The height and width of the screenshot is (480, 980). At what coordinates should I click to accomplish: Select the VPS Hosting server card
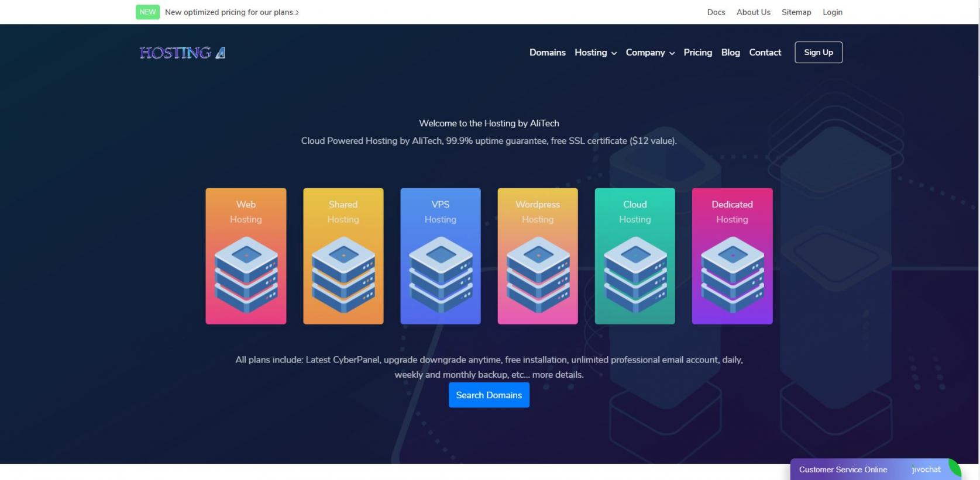coord(441,256)
